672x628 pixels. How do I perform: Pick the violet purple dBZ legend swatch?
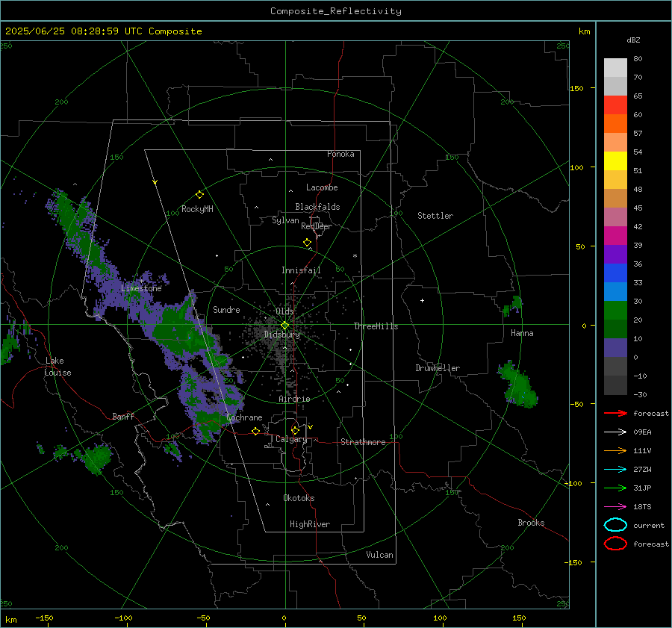[x=615, y=254]
